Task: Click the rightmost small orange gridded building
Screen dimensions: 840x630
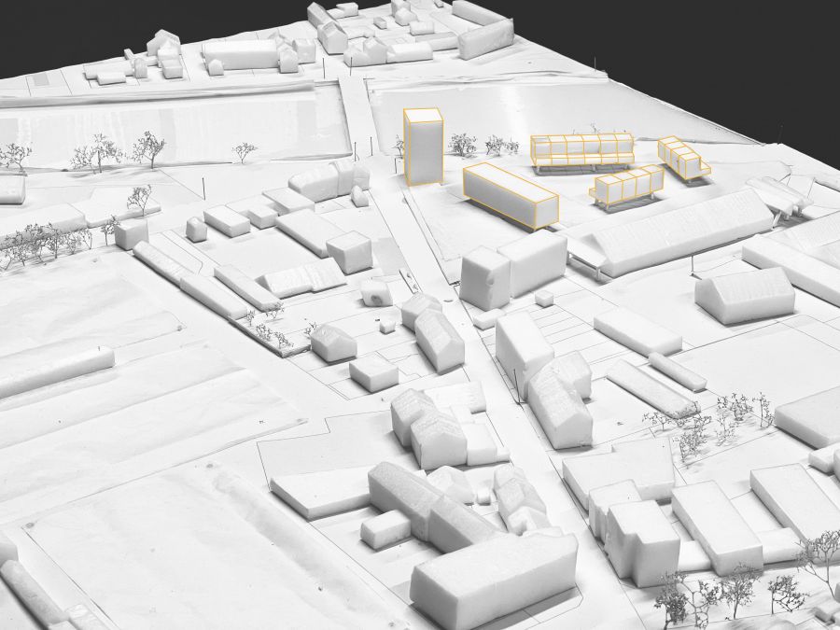Action: (x=682, y=158)
